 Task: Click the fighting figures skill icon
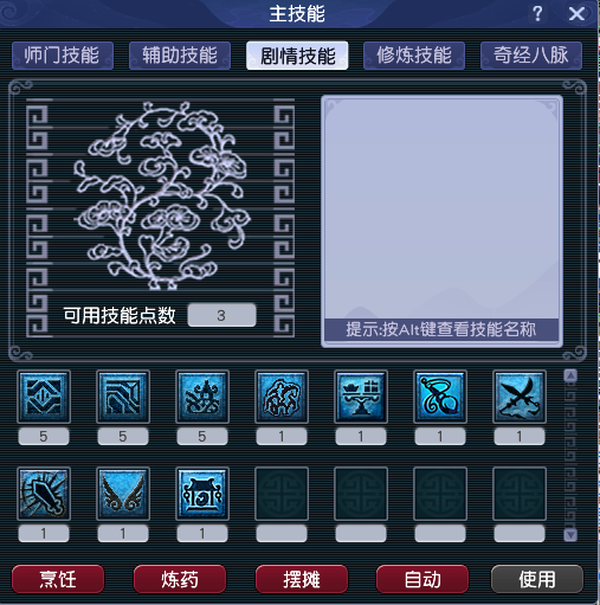tap(281, 397)
